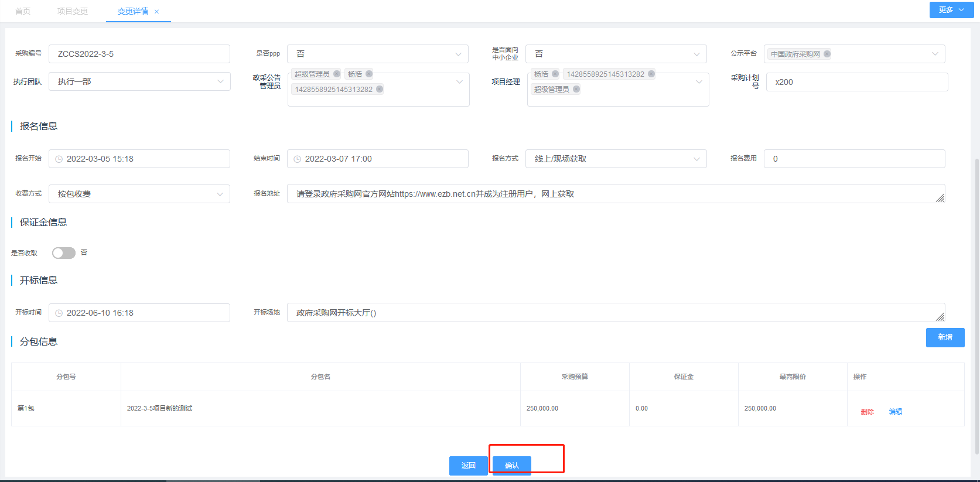Click clock icon in 报名开始 field
This screenshot has width=980, height=482.
(x=59, y=159)
